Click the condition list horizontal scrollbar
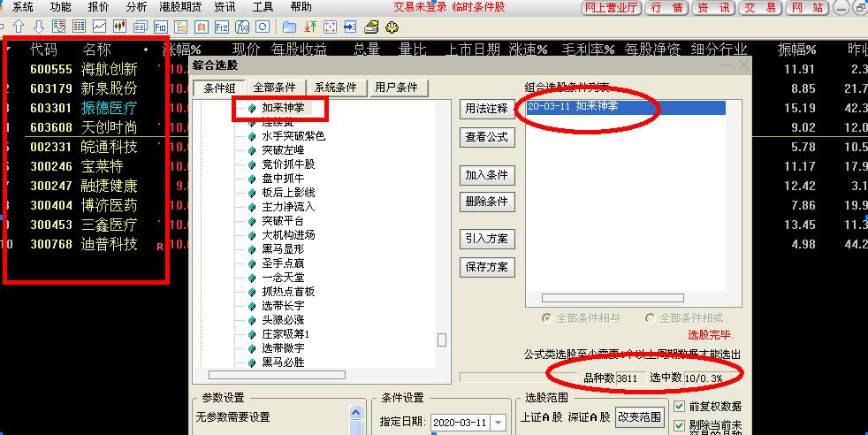The image size is (868, 435). pyautogui.click(x=613, y=298)
